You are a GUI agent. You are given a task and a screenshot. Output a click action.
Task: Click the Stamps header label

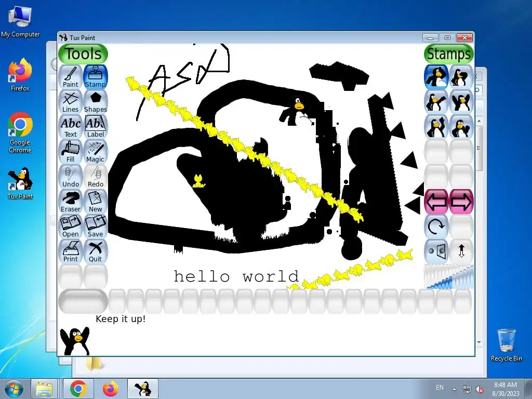pos(448,54)
